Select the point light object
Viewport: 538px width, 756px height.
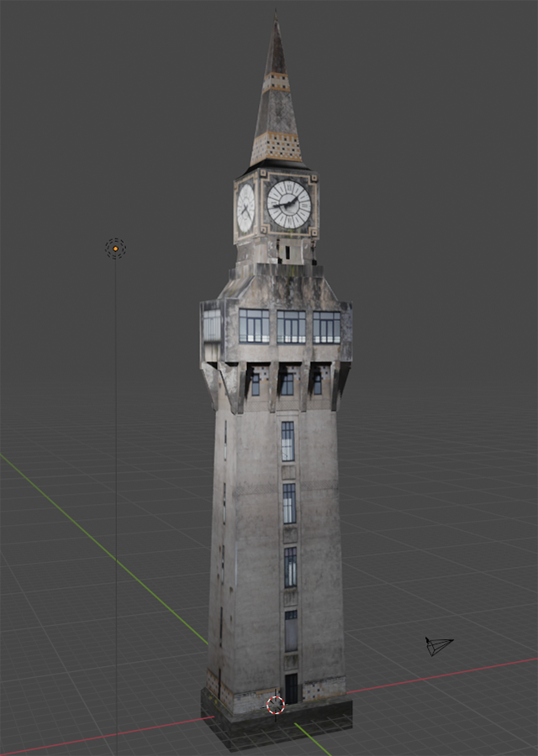coord(115,248)
